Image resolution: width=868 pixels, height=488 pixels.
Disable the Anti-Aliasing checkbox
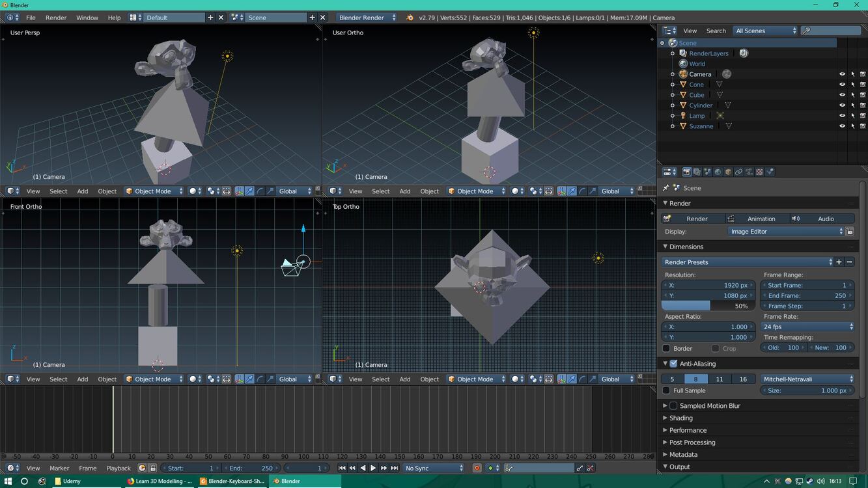click(674, 364)
